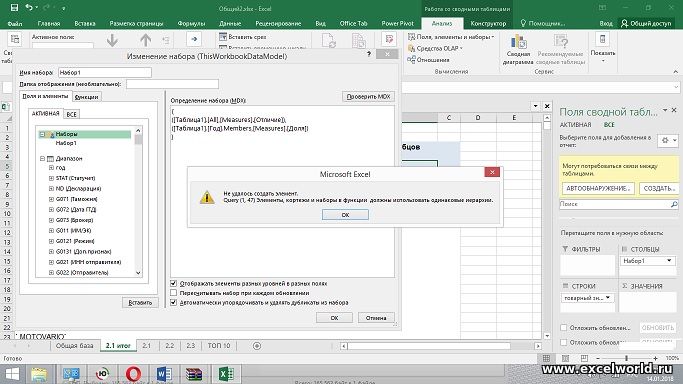Click OK in the set editing dialog
The height and width of the screenshot is (384, 683).
[334, 318]
